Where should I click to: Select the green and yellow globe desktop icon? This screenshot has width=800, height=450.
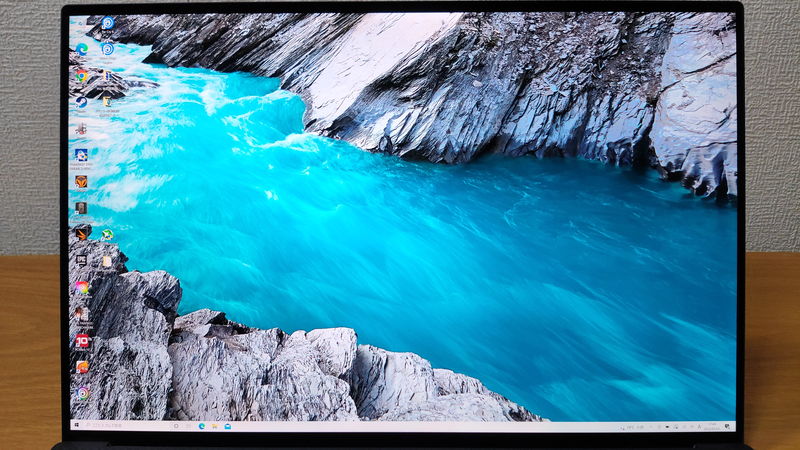pyautogui.click(x=107, y=234)
